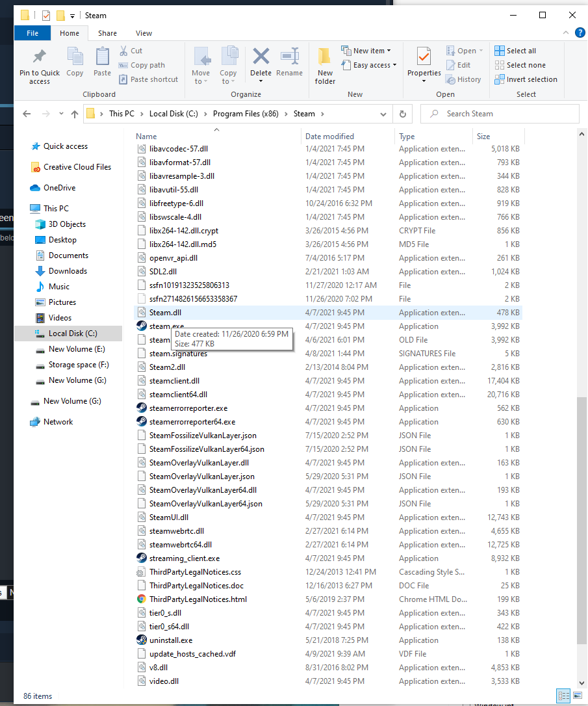Viewport: 588px width, 706px height.
Task: Open the Easy access dropdown
Action: pos(369,65)
